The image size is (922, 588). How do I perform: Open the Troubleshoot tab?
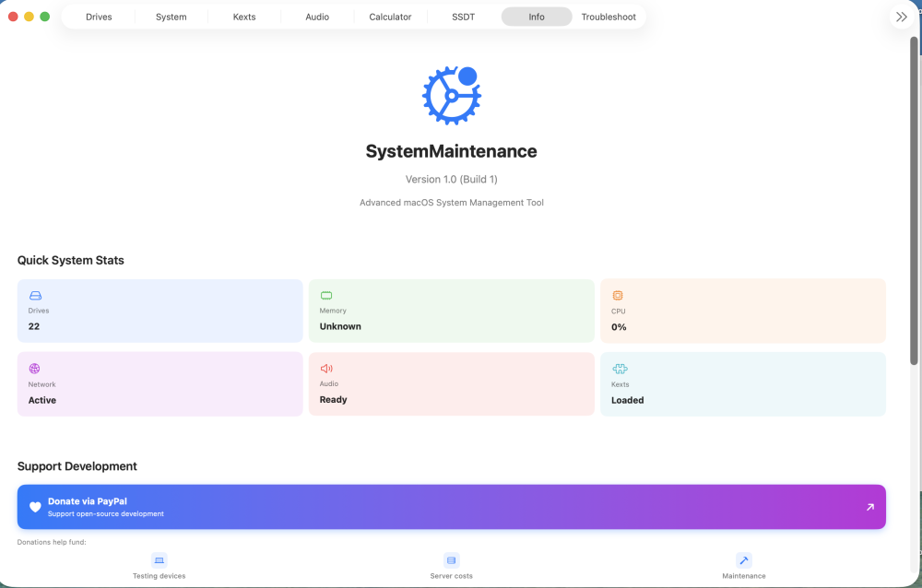(609, 18)
